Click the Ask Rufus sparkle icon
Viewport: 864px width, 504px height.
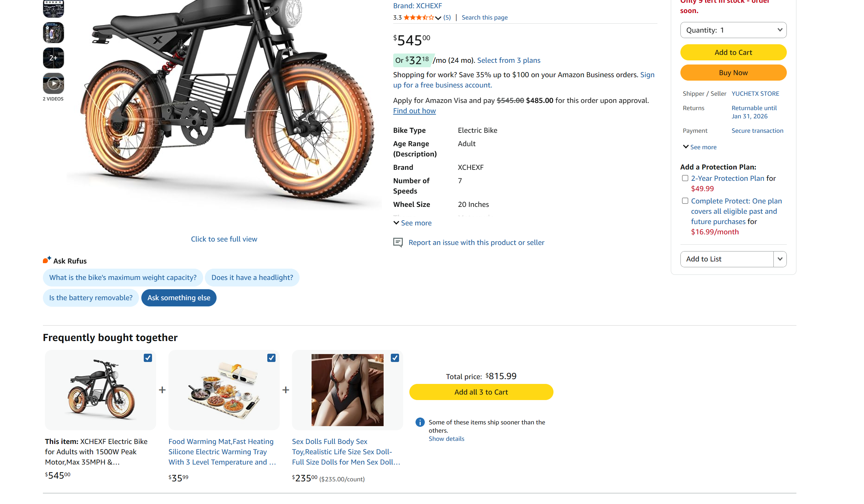[47, 260]
